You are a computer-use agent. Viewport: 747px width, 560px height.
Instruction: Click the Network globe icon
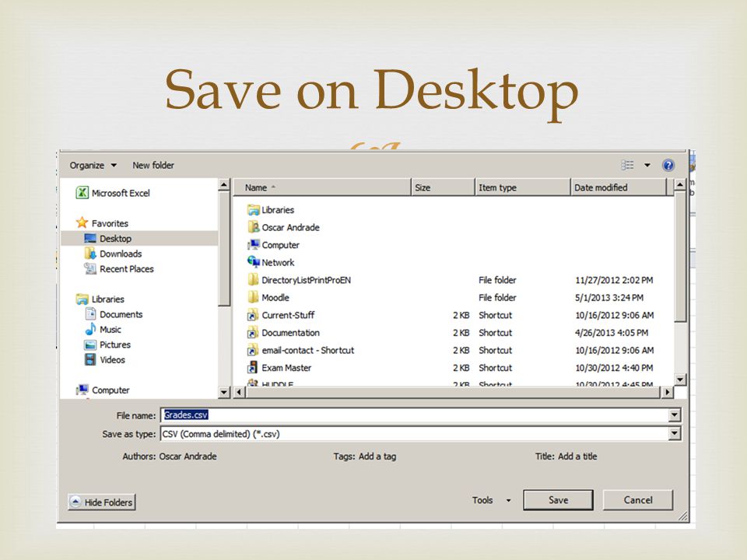coord(254,262)
